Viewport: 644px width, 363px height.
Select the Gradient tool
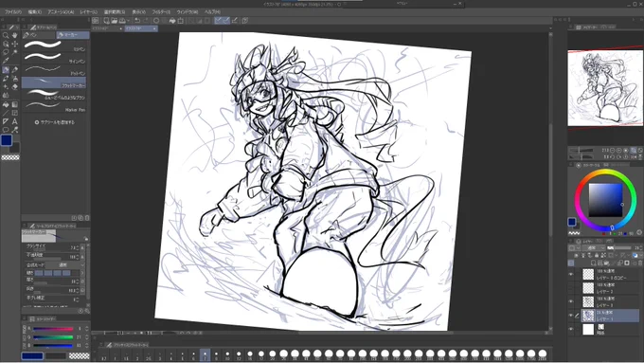[15, 104]
